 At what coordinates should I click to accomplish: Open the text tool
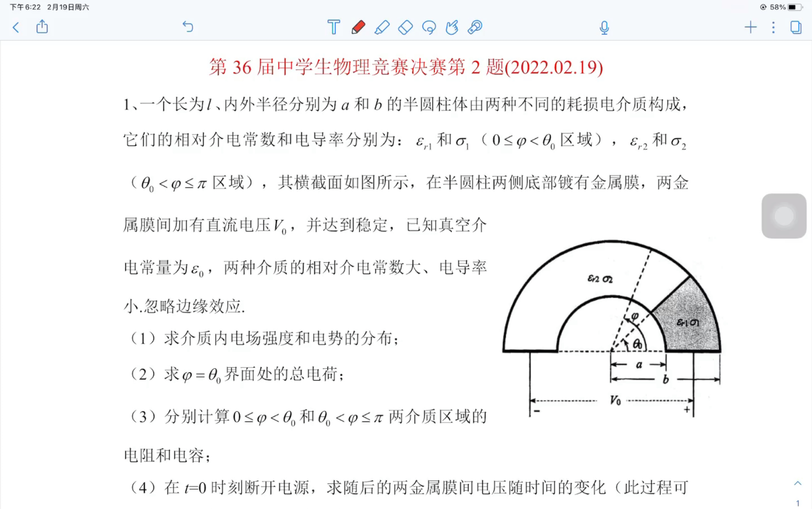pyautogui.click(x=333, y=27)
